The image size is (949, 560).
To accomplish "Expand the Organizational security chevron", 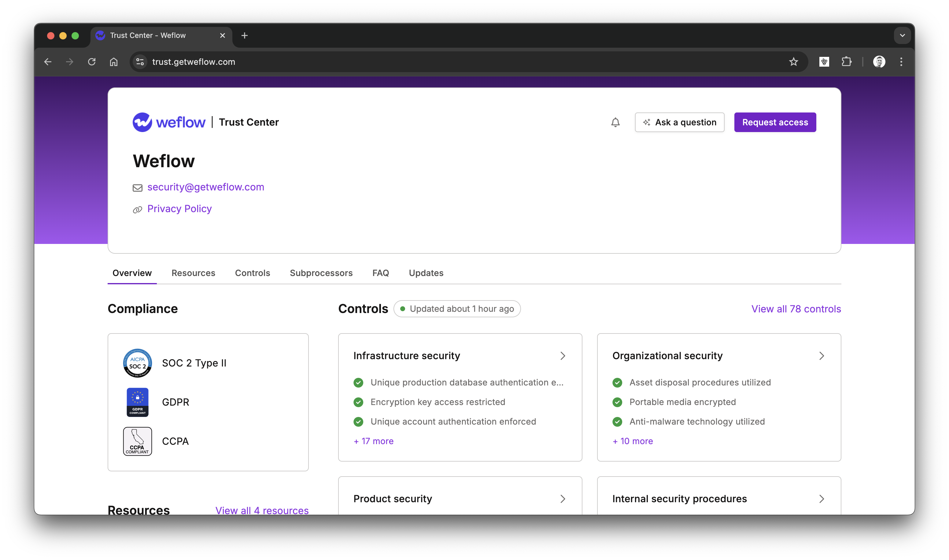I will (x=822, y=356).
